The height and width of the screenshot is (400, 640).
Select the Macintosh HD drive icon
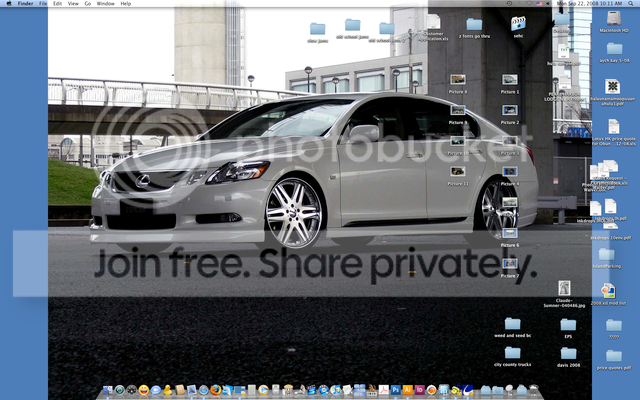614,22
